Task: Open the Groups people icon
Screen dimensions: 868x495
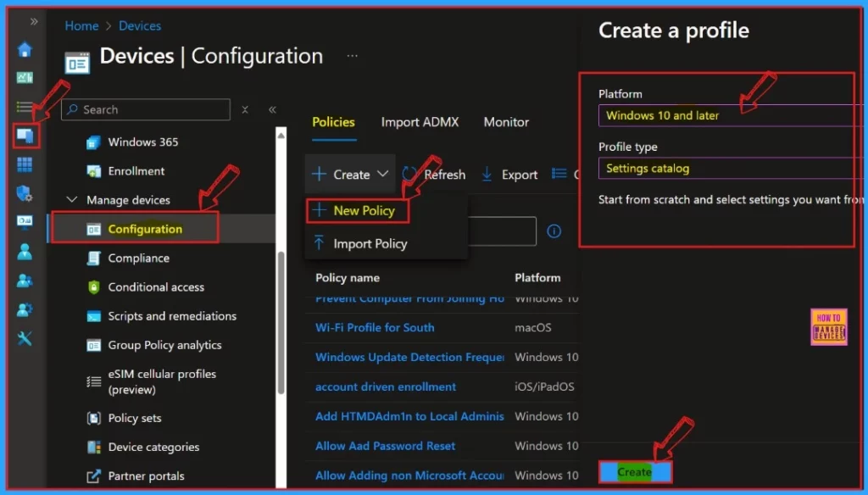Action: pyautogui.click(x=25, y=281)
